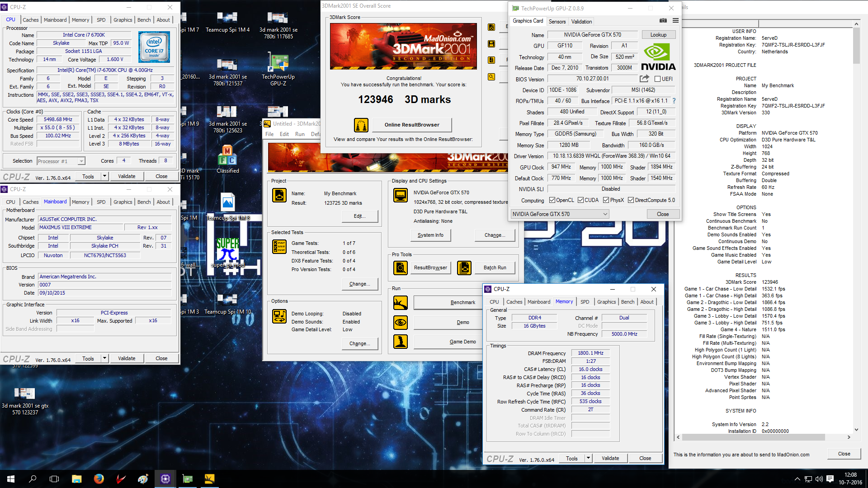Open the GPU selection dropdown in GPU-Z

560,214
